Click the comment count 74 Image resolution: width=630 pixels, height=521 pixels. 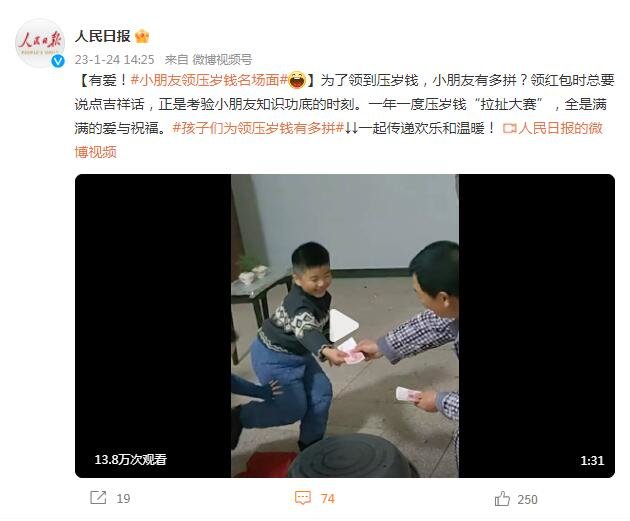pyautogui.click(x=328, y=499)
